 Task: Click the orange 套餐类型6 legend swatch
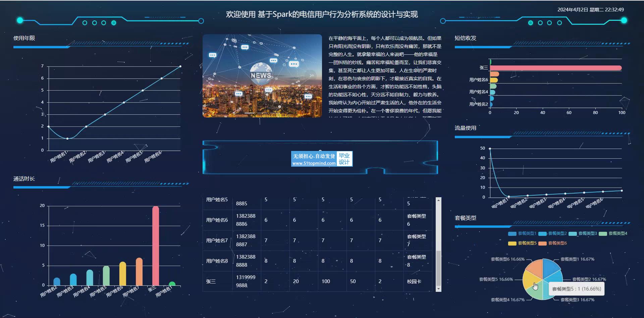coord(542,243)
